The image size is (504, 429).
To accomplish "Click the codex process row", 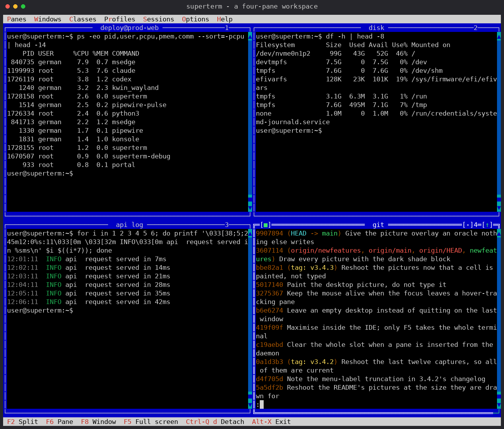I will (x=69, y=79).
